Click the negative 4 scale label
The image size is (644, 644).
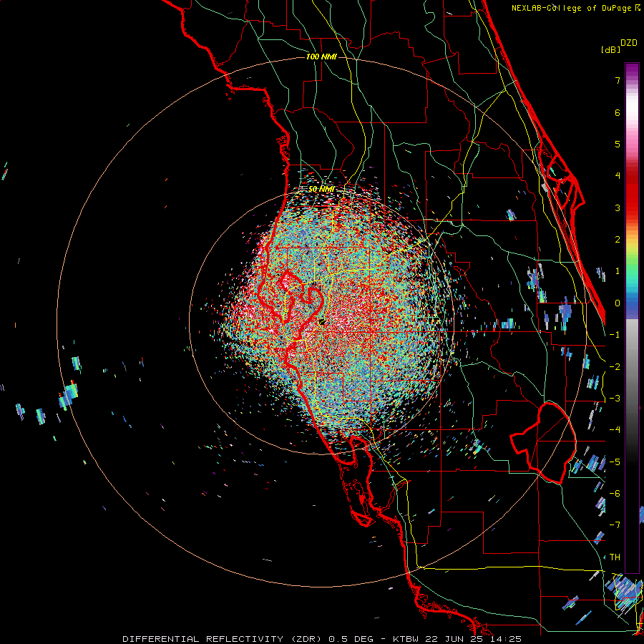[x=615, y=430]
